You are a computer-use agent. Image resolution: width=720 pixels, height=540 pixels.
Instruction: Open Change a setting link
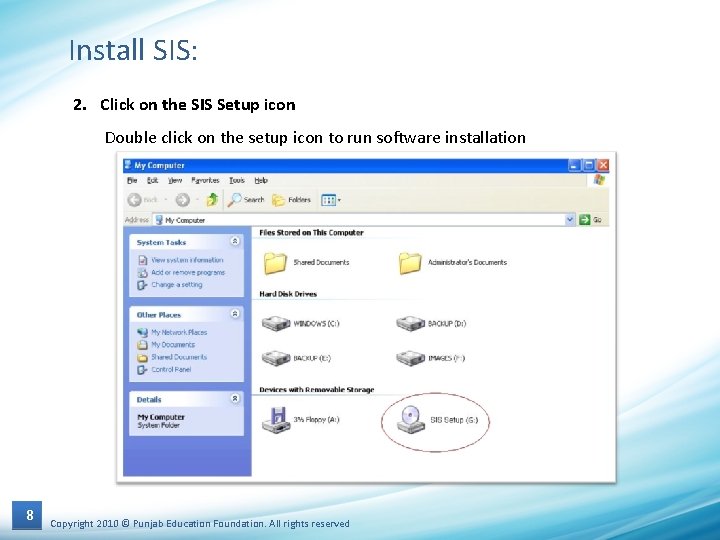tap(177, 285)
